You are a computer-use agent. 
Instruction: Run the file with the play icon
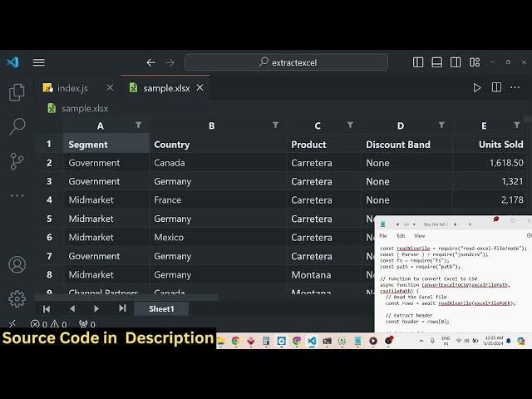click(x=477, y=87)
